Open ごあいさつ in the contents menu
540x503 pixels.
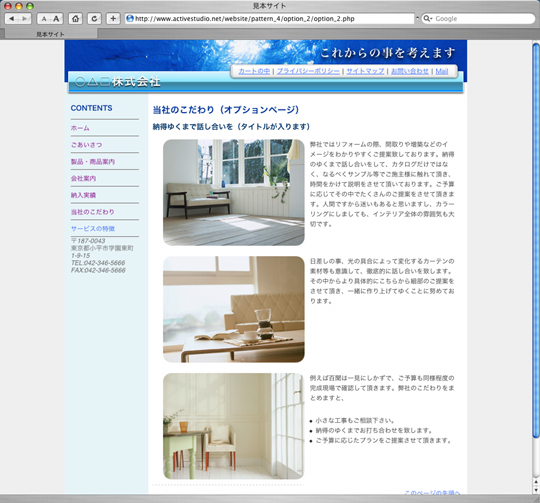(x=86, y=145)
